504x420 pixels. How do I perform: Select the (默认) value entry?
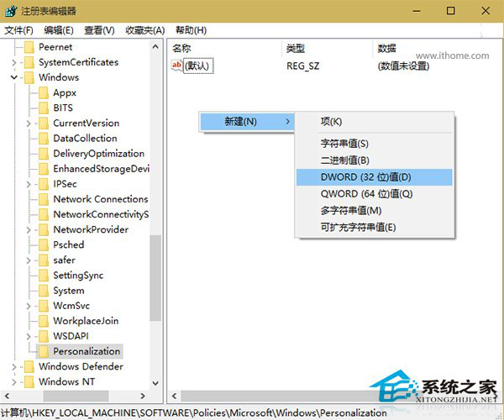click(x=198, y=66)
